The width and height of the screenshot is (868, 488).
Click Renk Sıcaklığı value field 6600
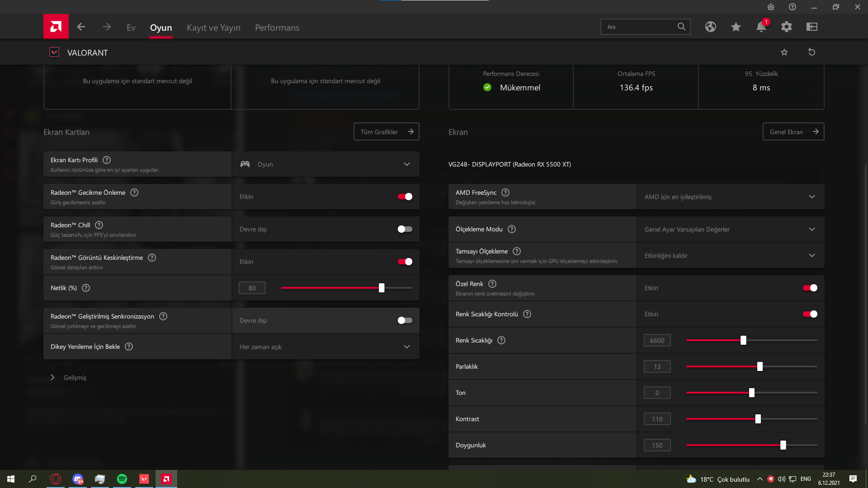[657, 340]
